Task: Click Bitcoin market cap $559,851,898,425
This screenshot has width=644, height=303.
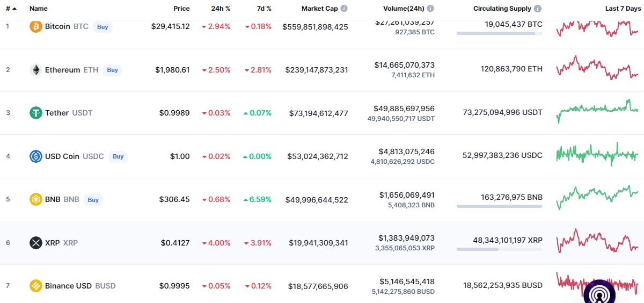Action: [x=315, y=26]
